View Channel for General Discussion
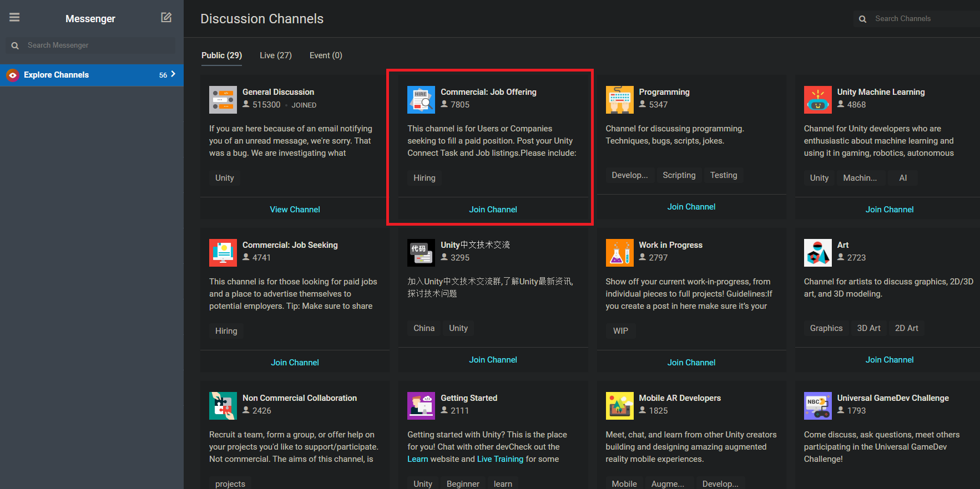This screenshot has width=980, height=489. click(x=295, y=210)
